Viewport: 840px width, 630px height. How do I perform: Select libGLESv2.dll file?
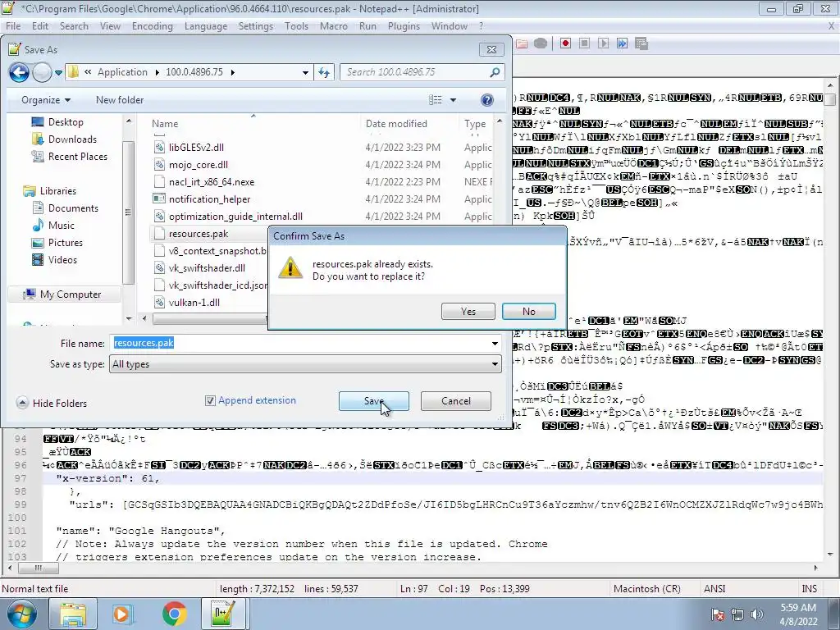pos(196,148)
